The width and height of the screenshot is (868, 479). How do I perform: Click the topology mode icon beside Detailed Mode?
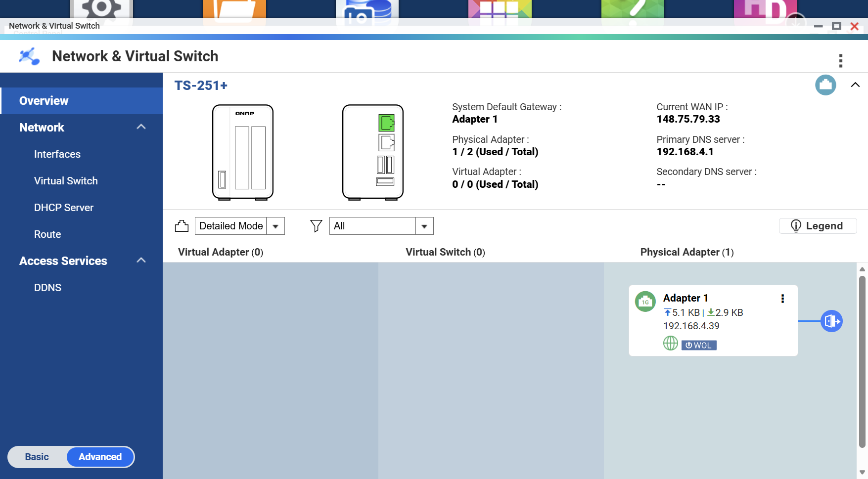point(182,226)
